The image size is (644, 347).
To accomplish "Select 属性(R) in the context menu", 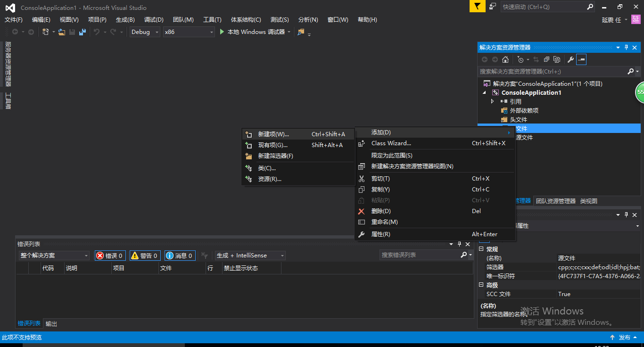I will pyautogui.click(x=435, y=234).
